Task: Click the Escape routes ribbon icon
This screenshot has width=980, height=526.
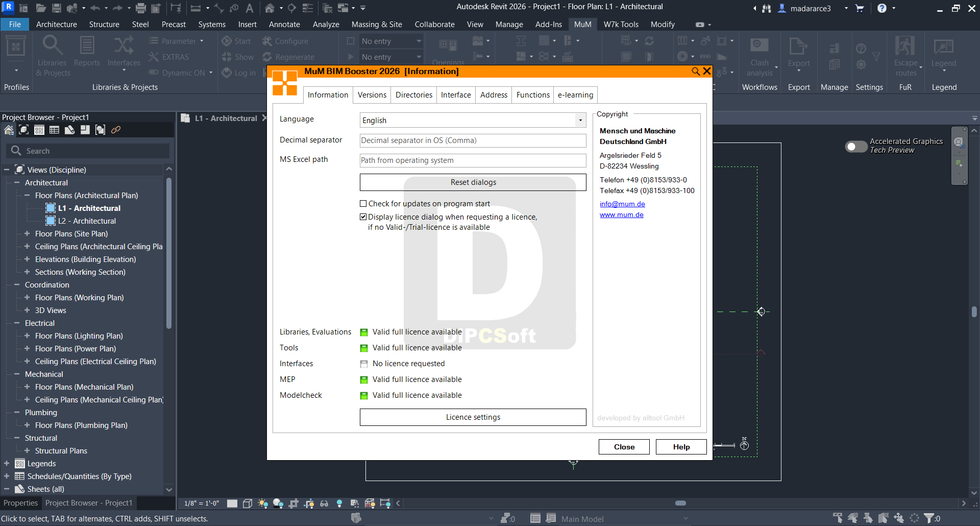Action: point(905,56)
